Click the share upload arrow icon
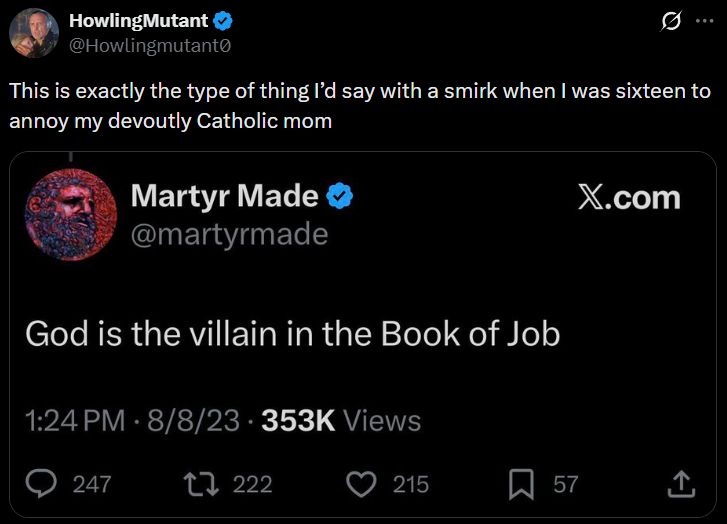The image size is (727, 524). click(x=680, y=484)
